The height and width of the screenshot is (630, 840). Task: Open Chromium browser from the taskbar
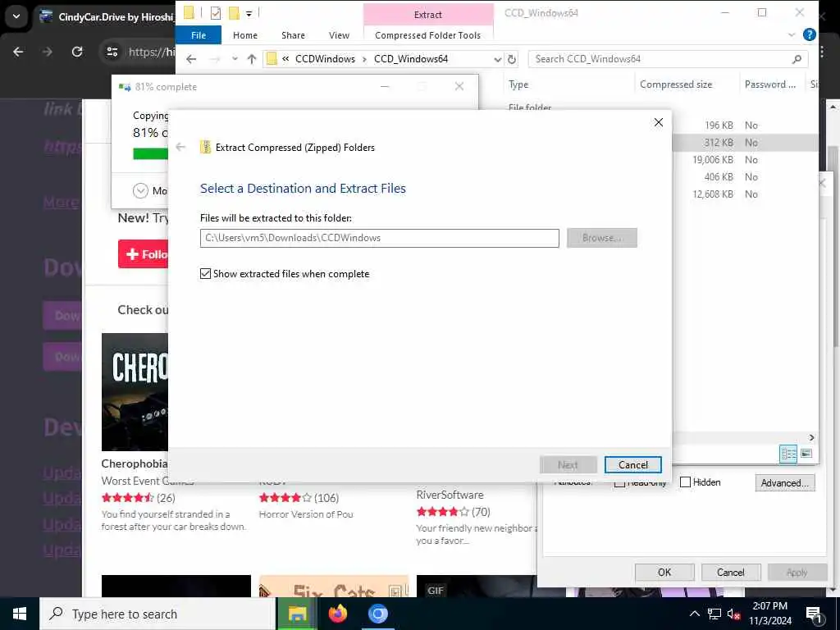377,614
